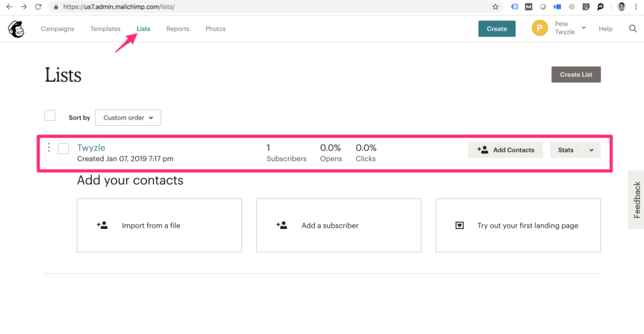The width and height of the screenshot is (644, 334).
Task: Open the Feedback side tab
Action: [636, 199]
